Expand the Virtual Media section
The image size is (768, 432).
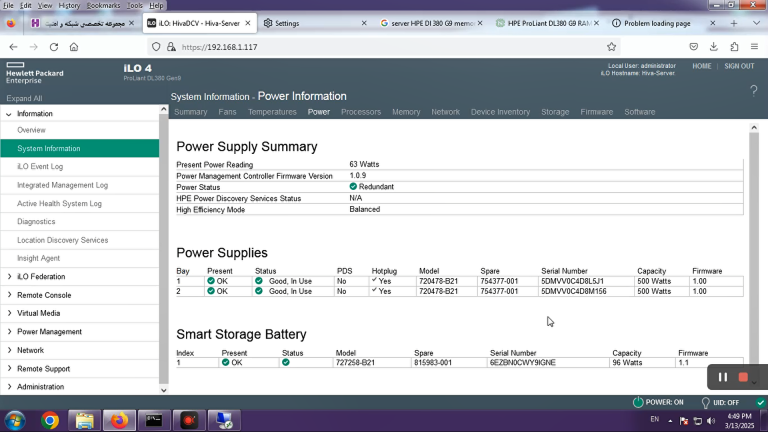[9, 313]
